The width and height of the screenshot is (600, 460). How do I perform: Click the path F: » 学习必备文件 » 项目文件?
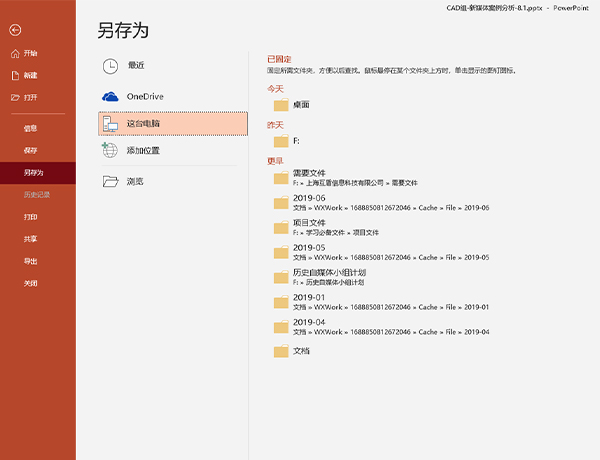pyautogui.click(x=336, y=233)
